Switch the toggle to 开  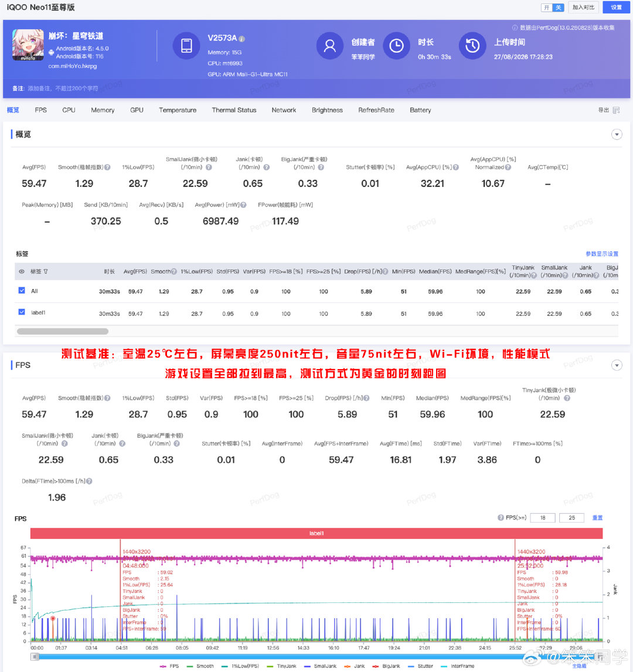[x=546, y=8]
